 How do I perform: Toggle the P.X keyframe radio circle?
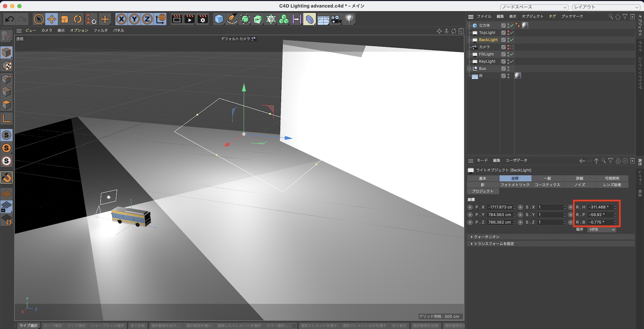(x=470, y=207)
